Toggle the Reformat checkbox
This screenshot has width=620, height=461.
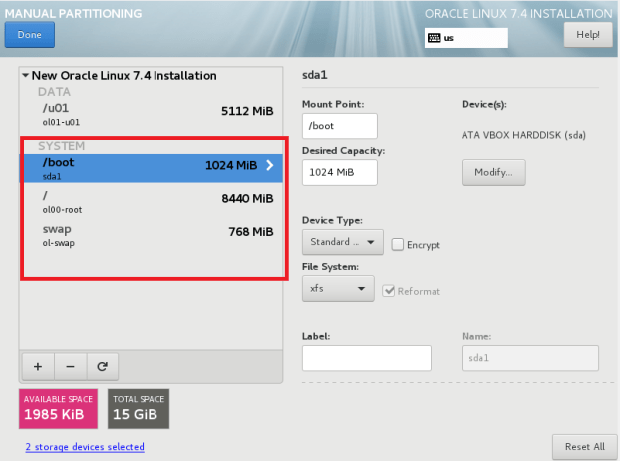[391, 291]
